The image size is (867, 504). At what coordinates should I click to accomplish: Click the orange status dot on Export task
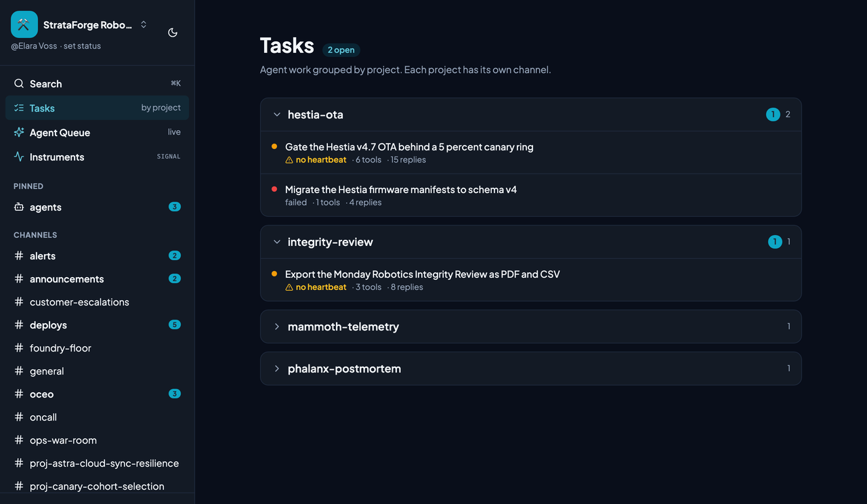coord(274,274)
